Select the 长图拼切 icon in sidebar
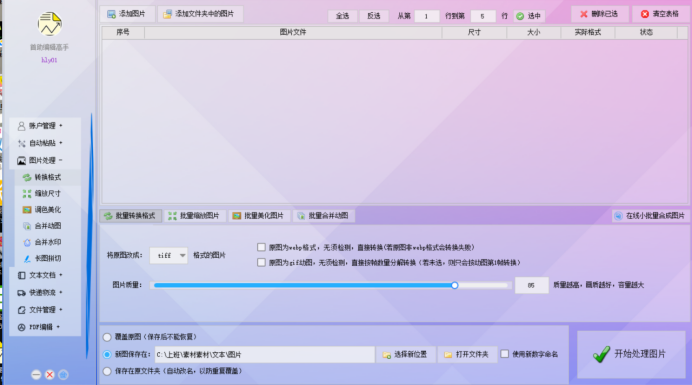 click(27, 259)
